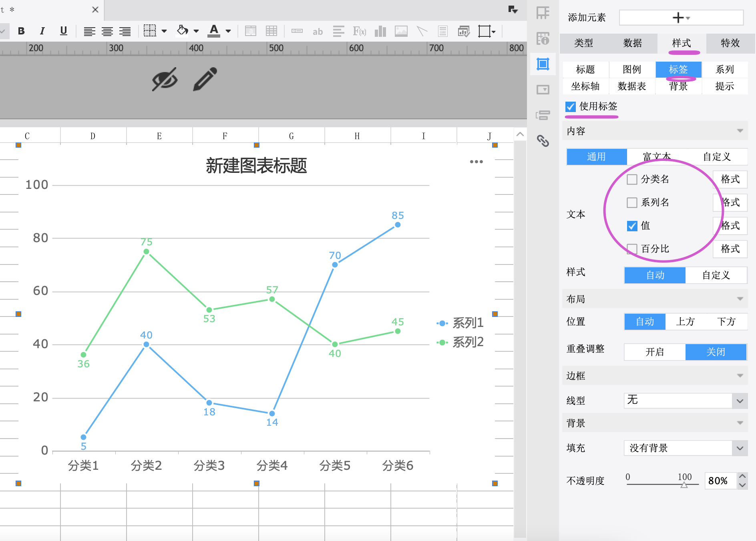Insert a bar chart from toolbar
Image resolution: width=756 pixels, height=541 pixels.
(380, 31)
